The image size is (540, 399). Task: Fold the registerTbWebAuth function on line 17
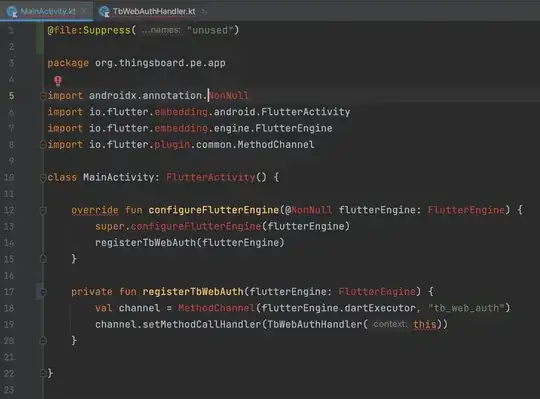(x=43, y=292)
